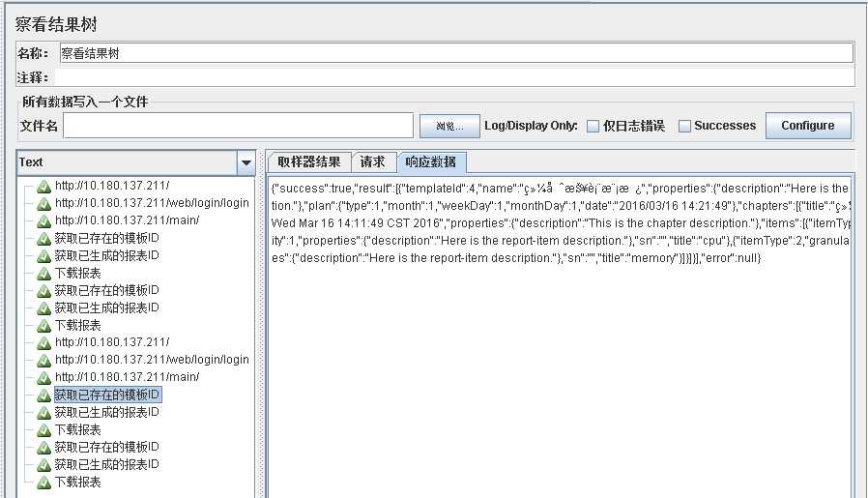Toggle the Successes checkbox

tap(684, 127)
